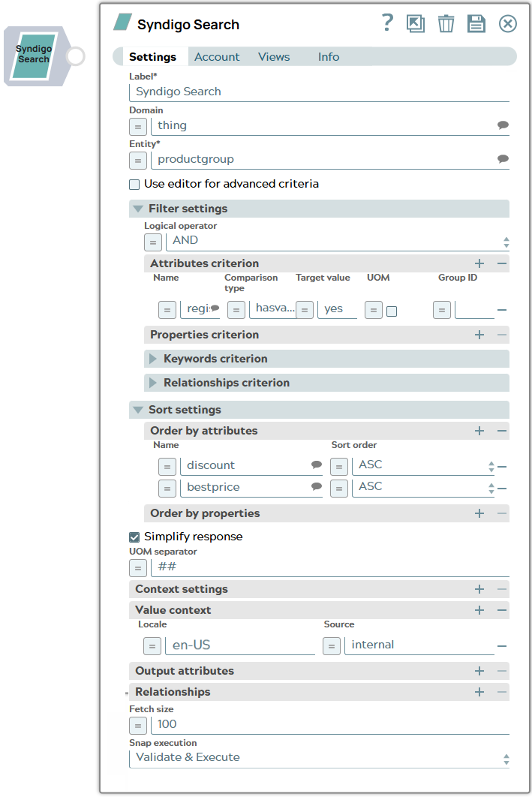Open the Snap execution dropdown
Image resolution: width=532 pixels, height=797 pixels.
coord(504,759)
